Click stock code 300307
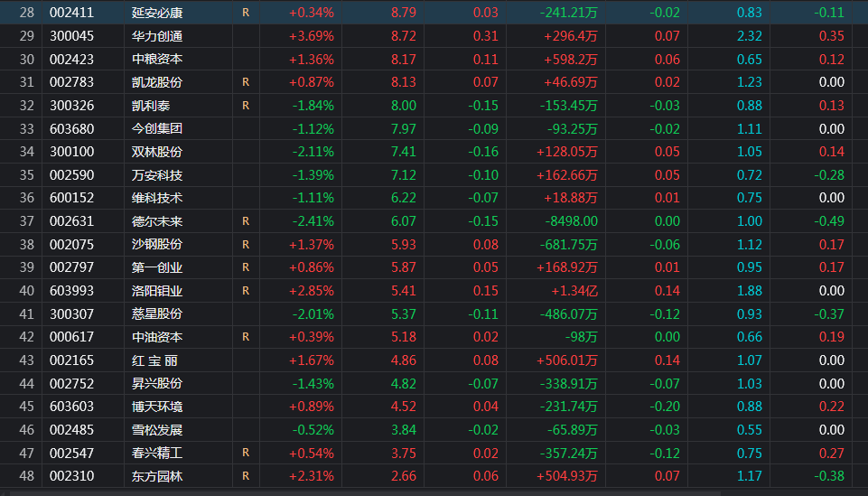The height and width of the screenshot is (496, 868). coord(72,314)
